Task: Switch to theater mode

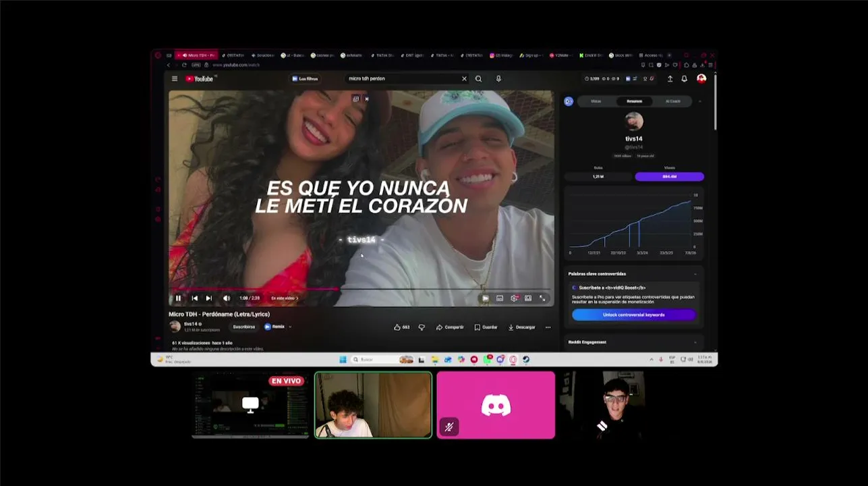Action: coord(528,298)
